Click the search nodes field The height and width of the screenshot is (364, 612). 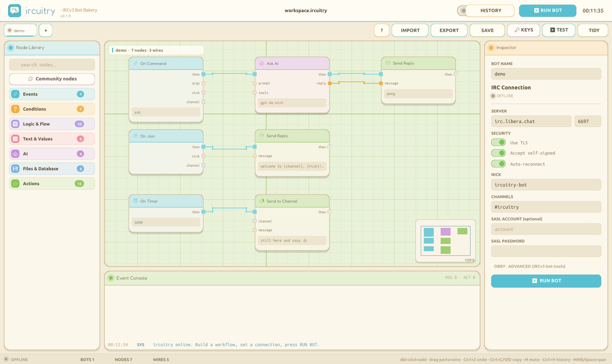52,65
